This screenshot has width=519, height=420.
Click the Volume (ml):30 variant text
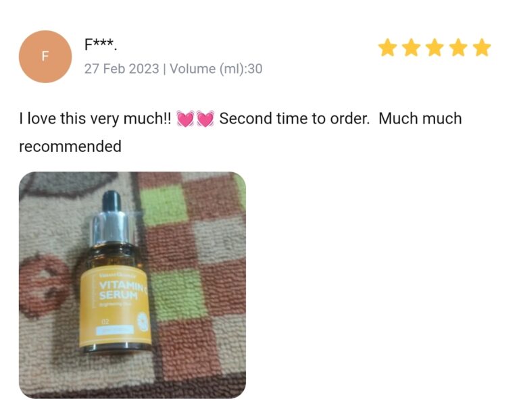[x=216, y=69]
